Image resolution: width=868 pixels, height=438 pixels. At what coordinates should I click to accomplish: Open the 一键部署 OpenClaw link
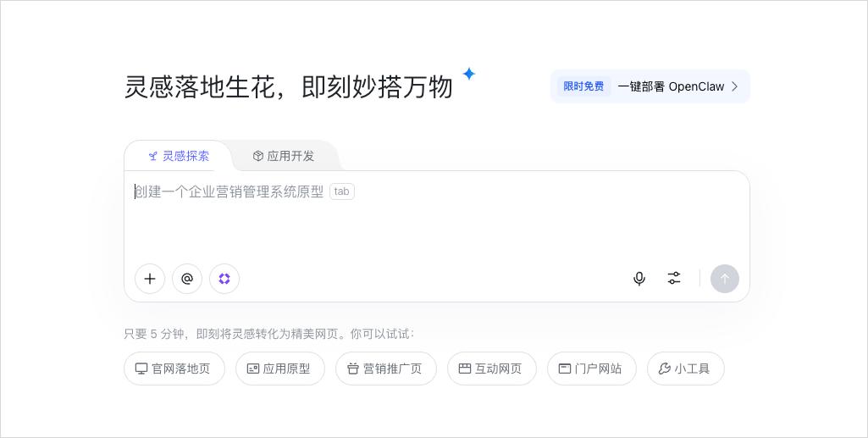(x=671, y=86)
